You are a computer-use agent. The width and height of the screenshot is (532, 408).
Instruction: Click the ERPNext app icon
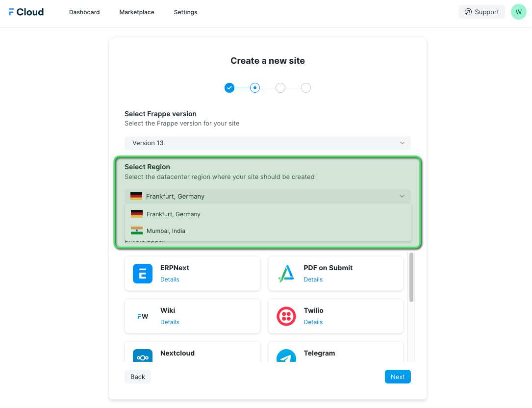(x=143, y=274)
